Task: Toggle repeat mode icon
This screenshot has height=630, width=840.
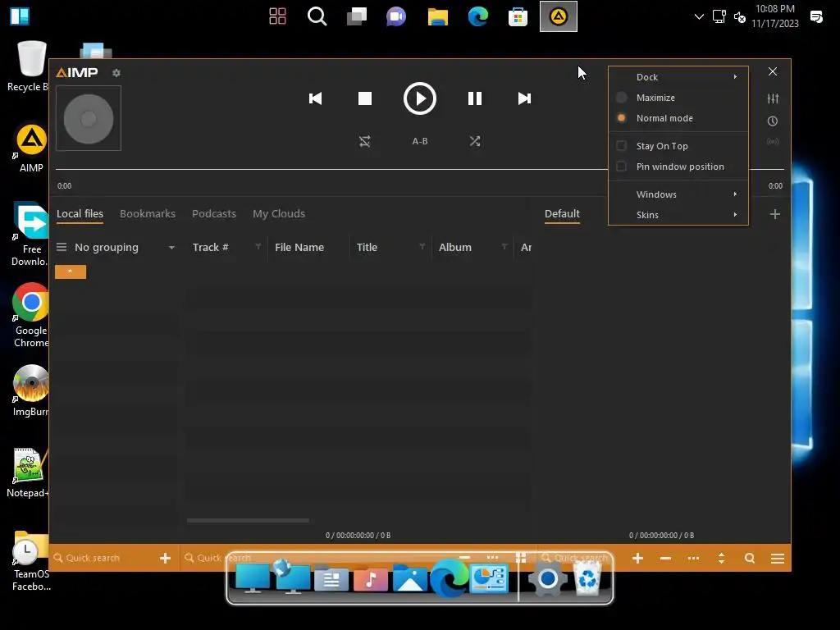Action: pos(365,141)
